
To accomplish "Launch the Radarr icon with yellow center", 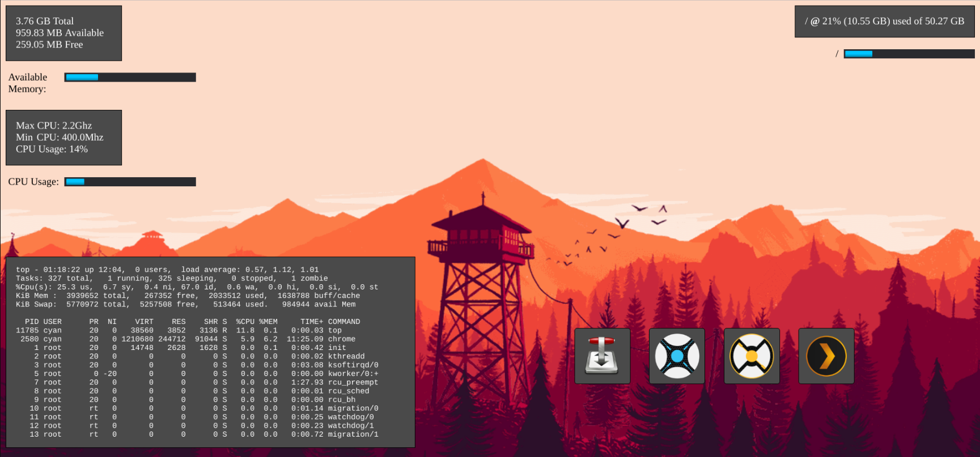I will click(x=752, y=356).
